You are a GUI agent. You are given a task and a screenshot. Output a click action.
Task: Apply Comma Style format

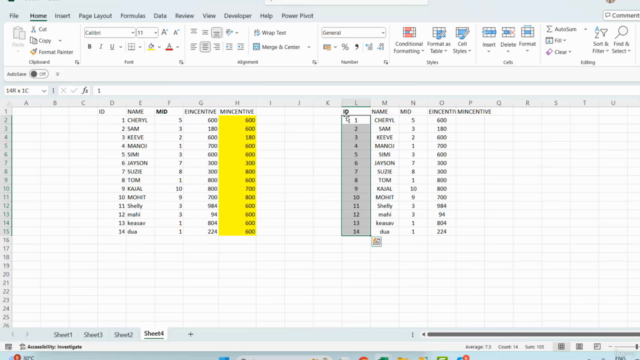click(357, 47)
